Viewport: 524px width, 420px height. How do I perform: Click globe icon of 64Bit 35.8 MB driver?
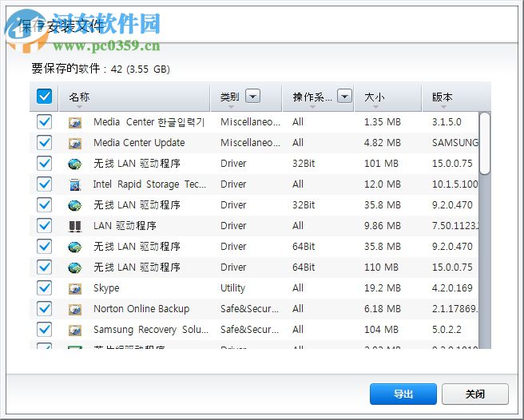click(x=75, y=247)
